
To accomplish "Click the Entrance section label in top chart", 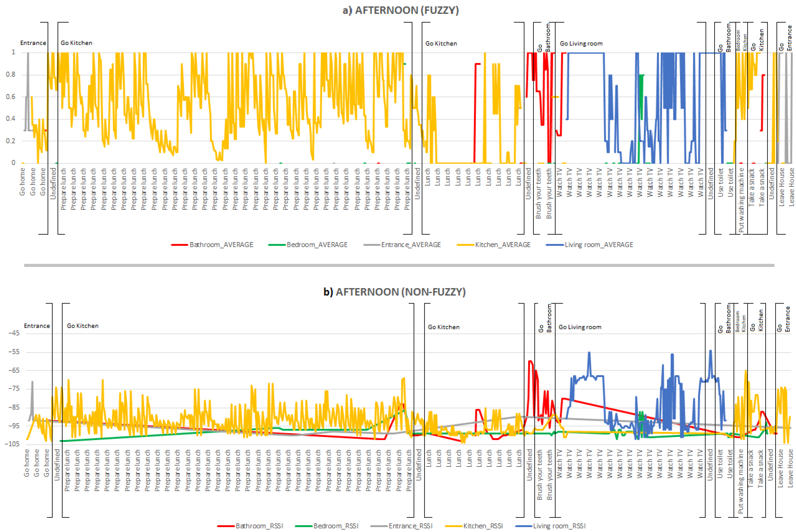I will (33, 43).
